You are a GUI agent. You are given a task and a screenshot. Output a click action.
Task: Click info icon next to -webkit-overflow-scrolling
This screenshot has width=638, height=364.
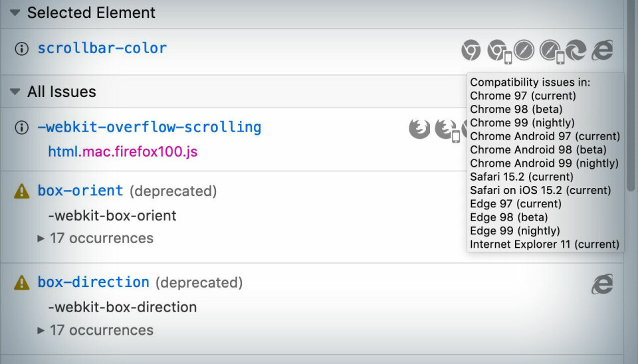click(21, 128)
